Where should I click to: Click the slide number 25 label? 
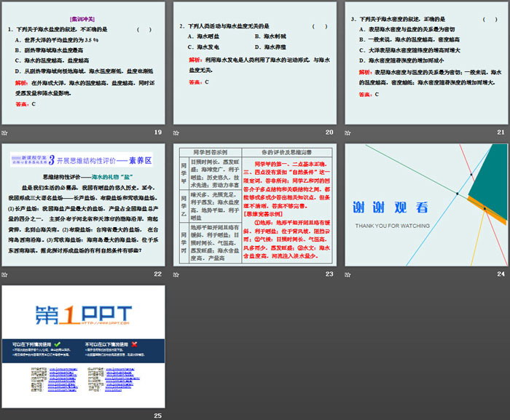[157, 416]
